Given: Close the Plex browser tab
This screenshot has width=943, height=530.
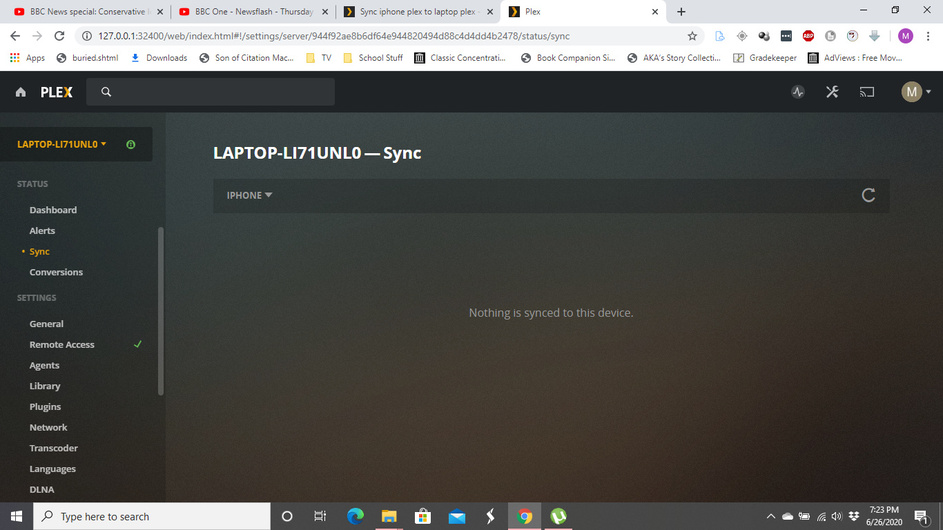Looking at the screenshot, I should tap(655, 11).
